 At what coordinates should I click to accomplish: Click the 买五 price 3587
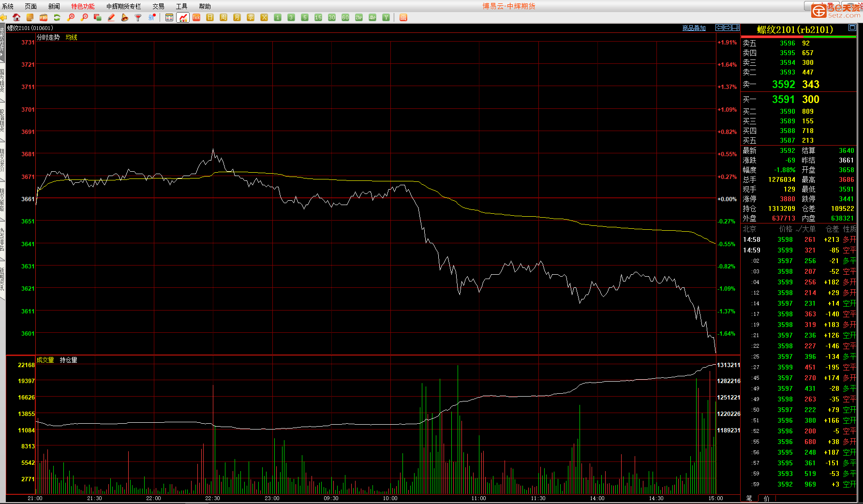(x=788, y=140)
